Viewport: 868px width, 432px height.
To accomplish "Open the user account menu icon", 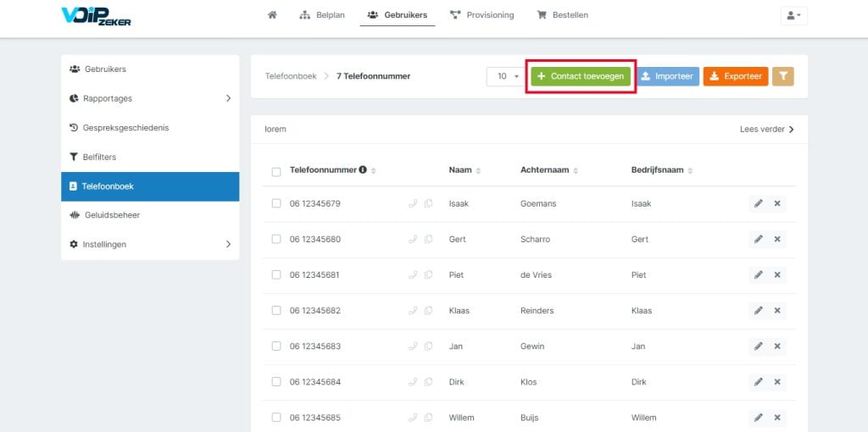I will click(793, 15).
